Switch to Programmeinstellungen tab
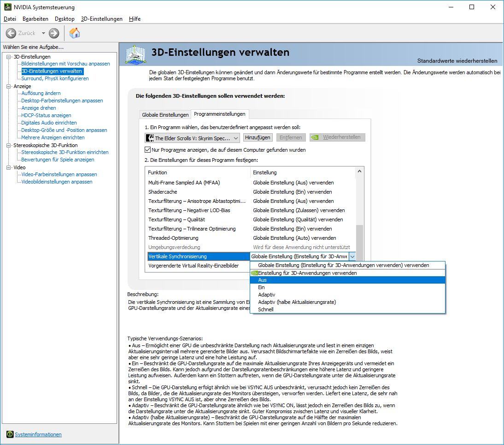 coord(220,114)
